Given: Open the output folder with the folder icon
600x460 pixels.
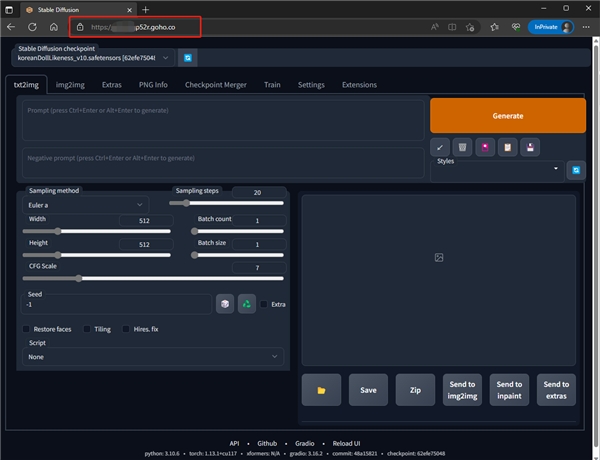Looking at the screenshot, I should tap(321, 390).
